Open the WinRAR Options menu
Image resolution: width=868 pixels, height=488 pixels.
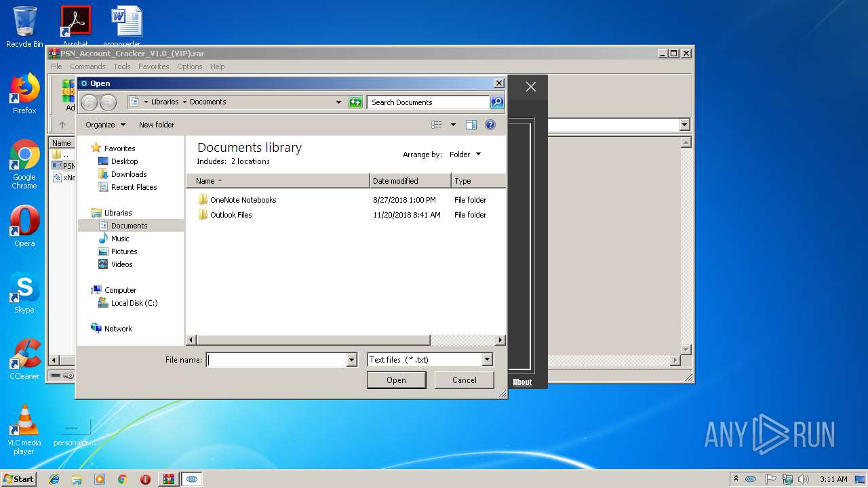click(190, 66)
